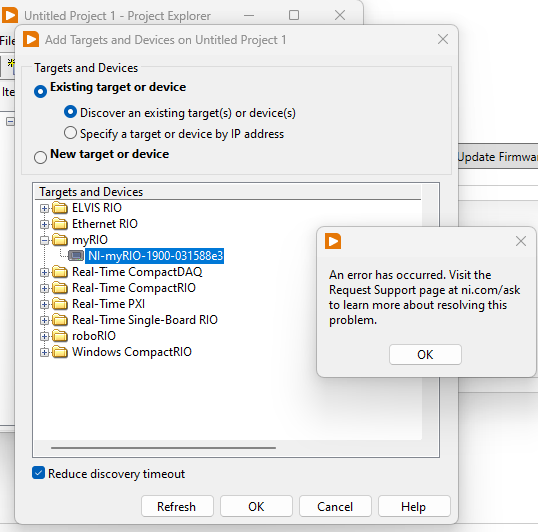Expand the Real-Time CompactDAQ folder
The height and width of the screenshot is (532, 538).
[44, 272]
